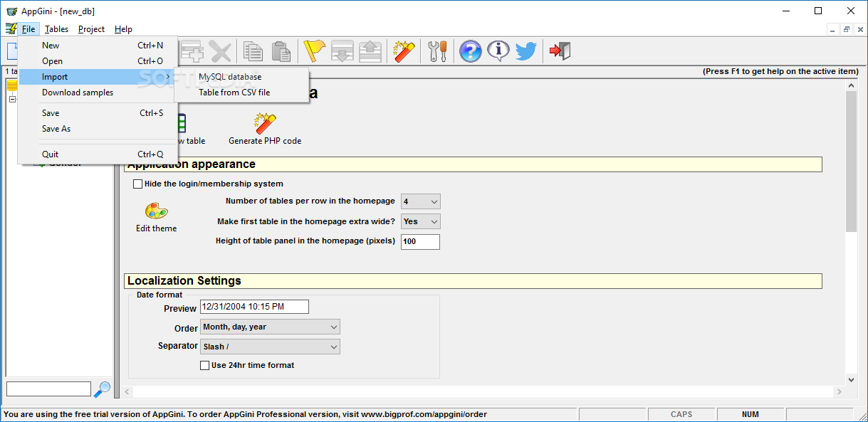
Task: Choose Table from CSV file option
Action: click(243, 93)
